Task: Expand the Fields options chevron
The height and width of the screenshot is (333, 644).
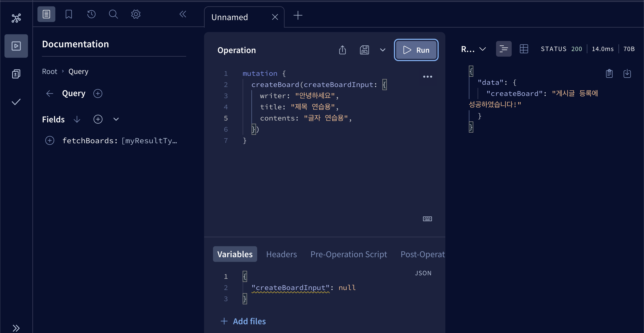Action: (x=116, y=119)
